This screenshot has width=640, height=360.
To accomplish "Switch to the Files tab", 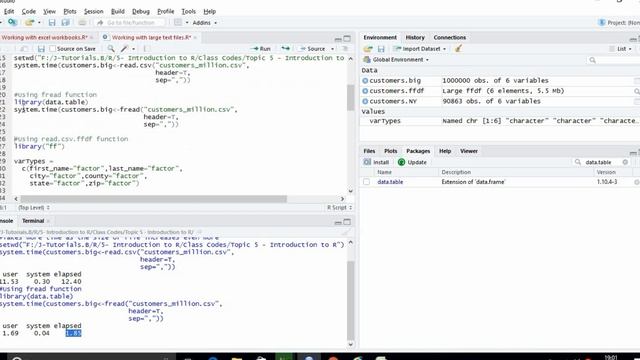I will point(369,151).
